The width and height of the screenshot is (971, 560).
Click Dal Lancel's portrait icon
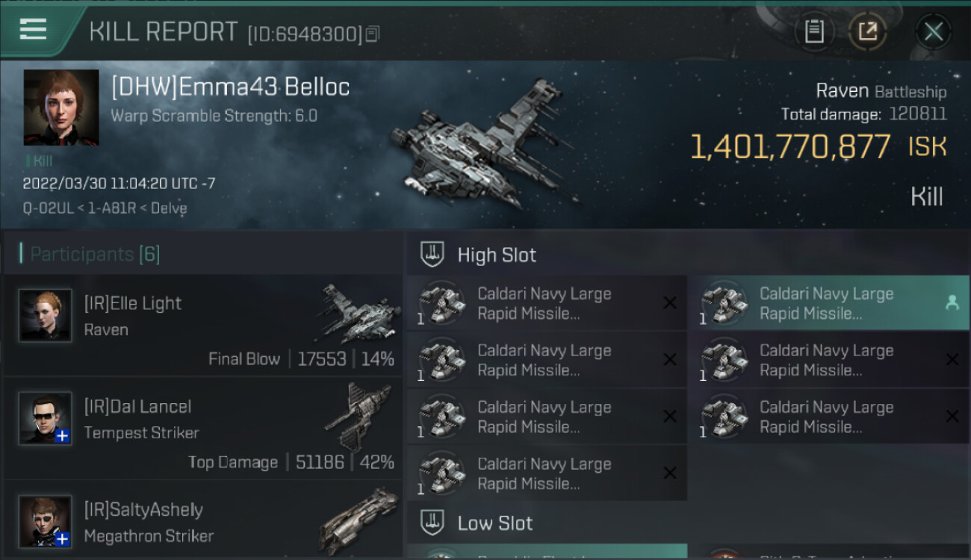coord(46,419)
